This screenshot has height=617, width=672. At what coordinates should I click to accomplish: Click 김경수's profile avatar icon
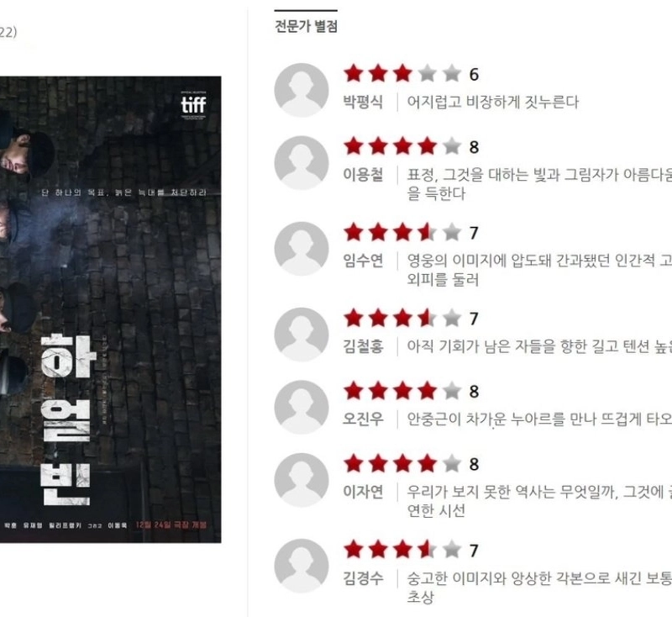(302, 566)
